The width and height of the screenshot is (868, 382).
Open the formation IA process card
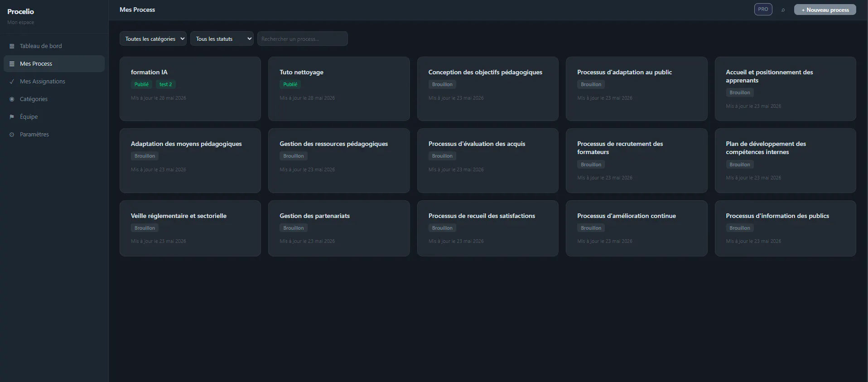(190, 89)
